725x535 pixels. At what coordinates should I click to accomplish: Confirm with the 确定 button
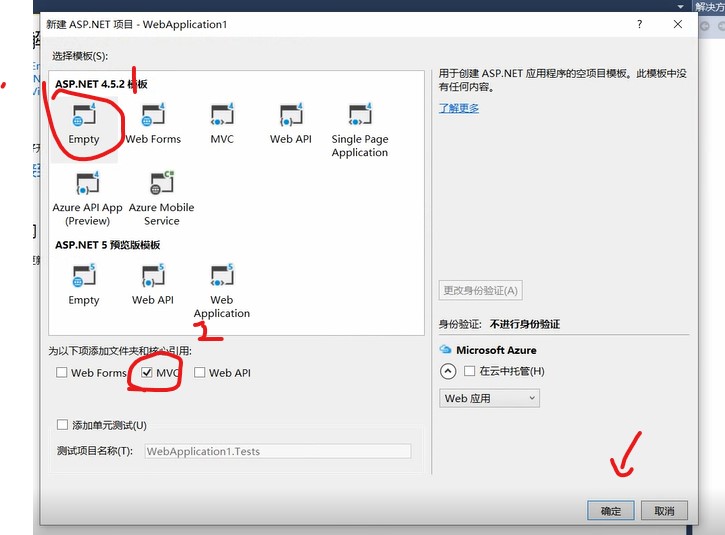coord(611,510)
